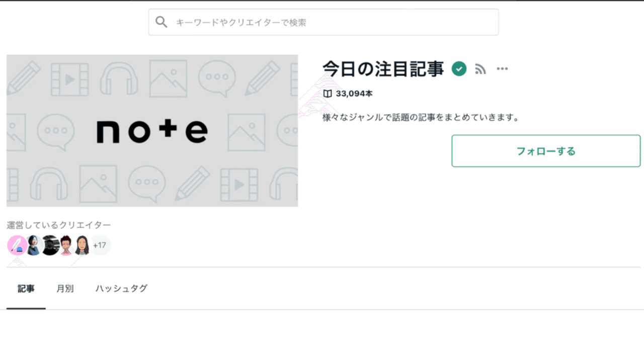Open the second creator's avatar photo
Image resolution: width=644 pixels, height=337 pixels.
(x=33, y=245)
